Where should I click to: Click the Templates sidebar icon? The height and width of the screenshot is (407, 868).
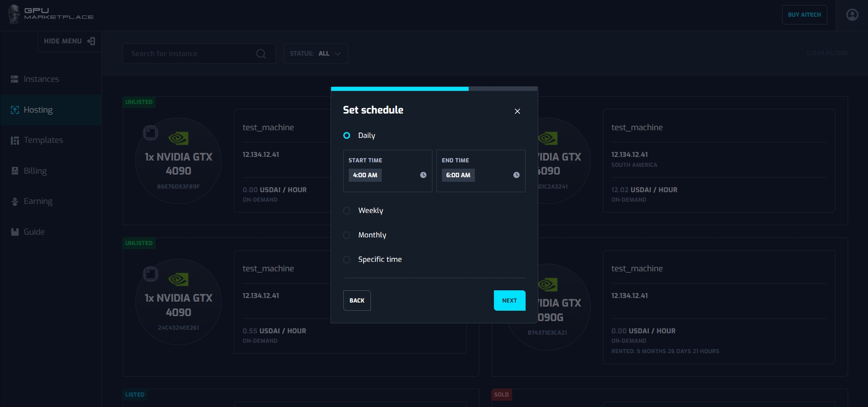pyautogui.click(x=15, y=141)
